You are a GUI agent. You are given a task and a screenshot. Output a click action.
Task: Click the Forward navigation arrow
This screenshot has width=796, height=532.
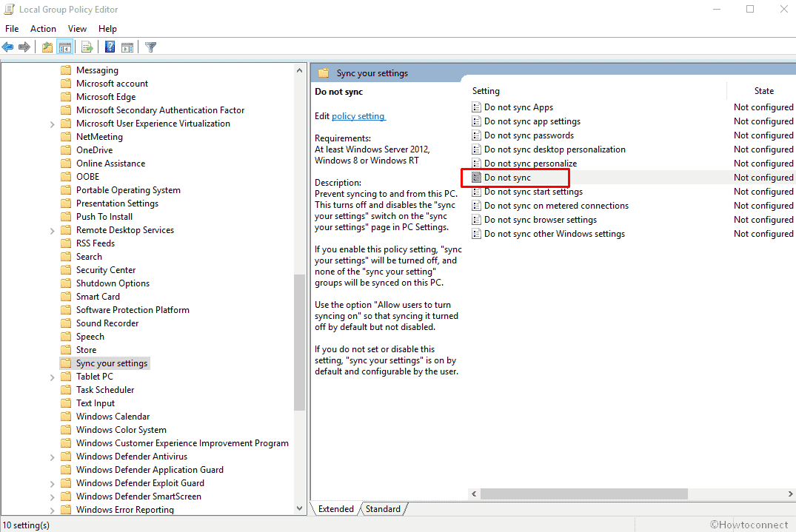click(24, 47)
